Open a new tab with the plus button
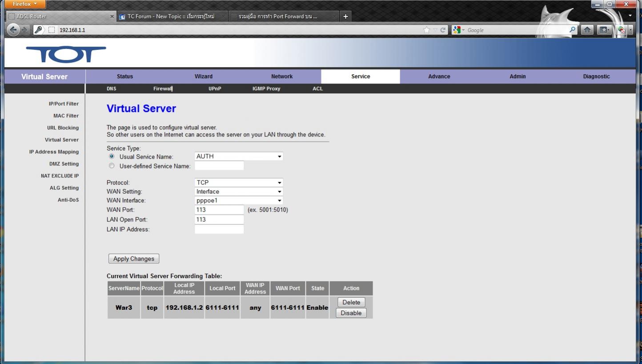642x364 pixels. [346, 16]
